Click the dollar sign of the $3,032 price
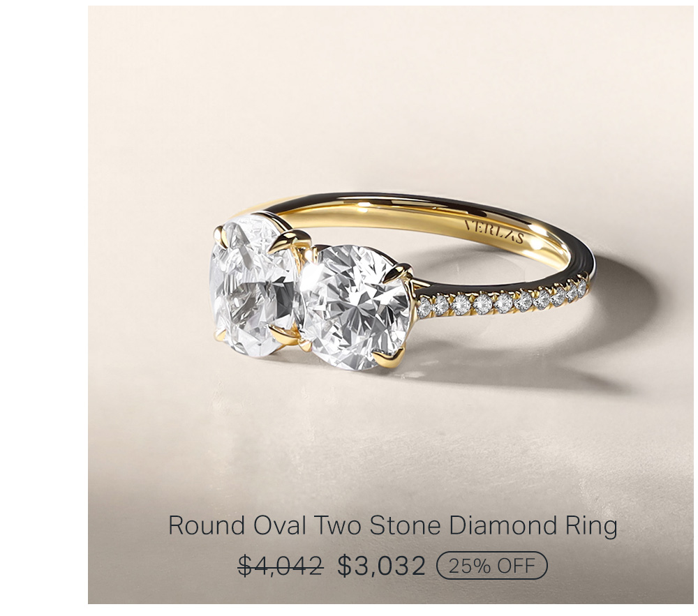698x616 pixels. 344,566
